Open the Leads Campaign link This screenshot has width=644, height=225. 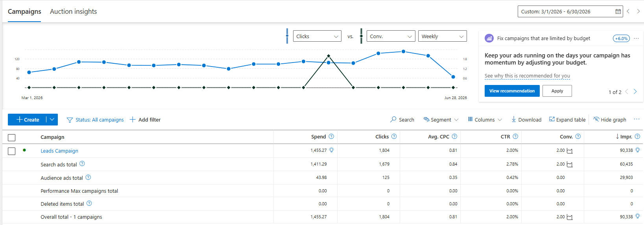pos(59,151)
